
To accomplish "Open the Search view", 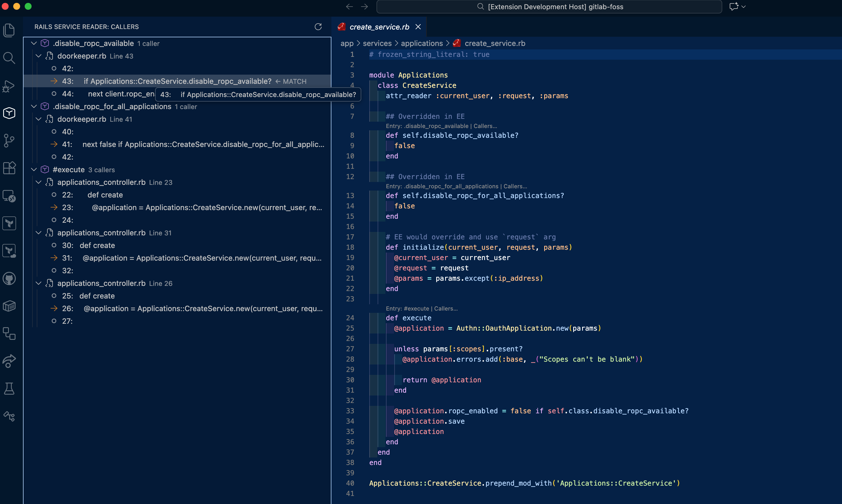I will (x=9, y=58).
